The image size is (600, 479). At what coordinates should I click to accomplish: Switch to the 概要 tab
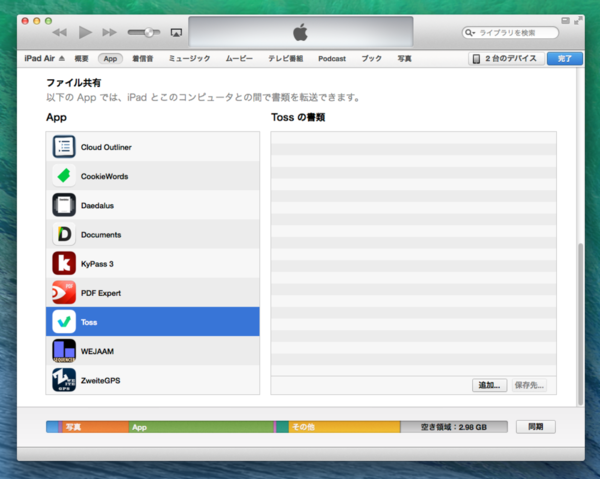(x=81, y=59)
